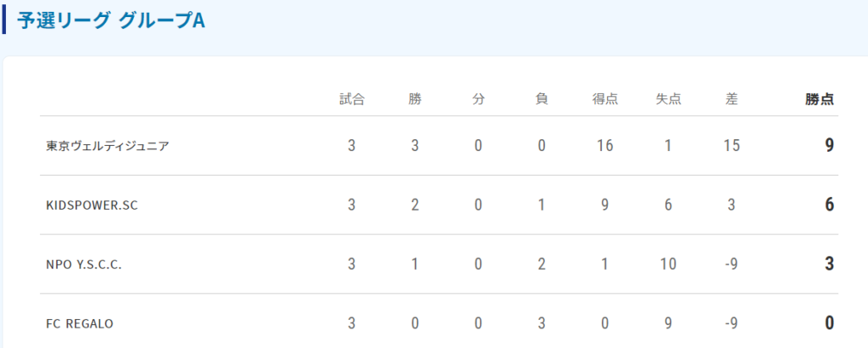Select team NPO Y.S.C.C.

84,264
